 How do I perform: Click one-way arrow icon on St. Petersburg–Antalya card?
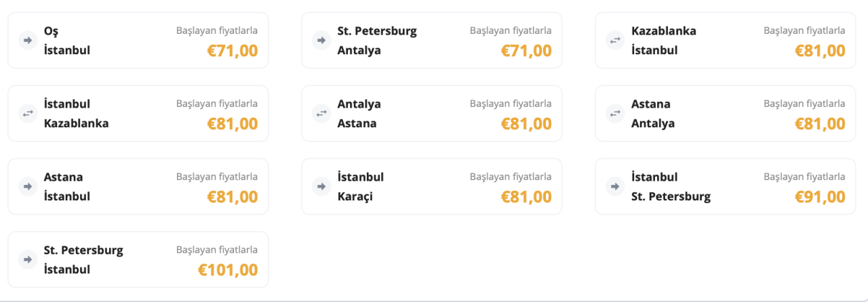coord(321,41)
